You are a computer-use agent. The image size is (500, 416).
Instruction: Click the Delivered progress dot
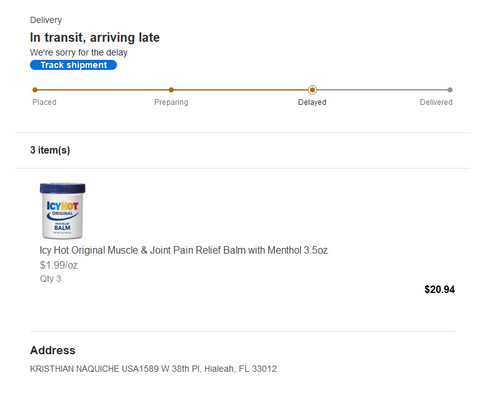(x=450, y=90)
